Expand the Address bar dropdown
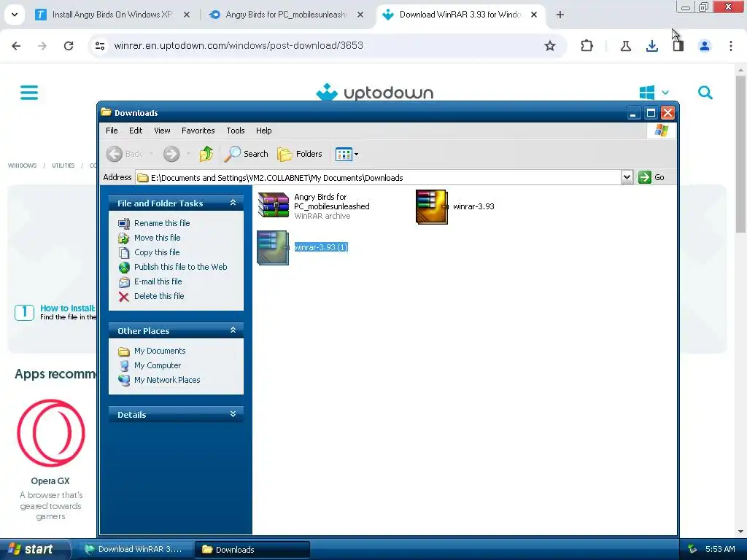 [627, 177]
